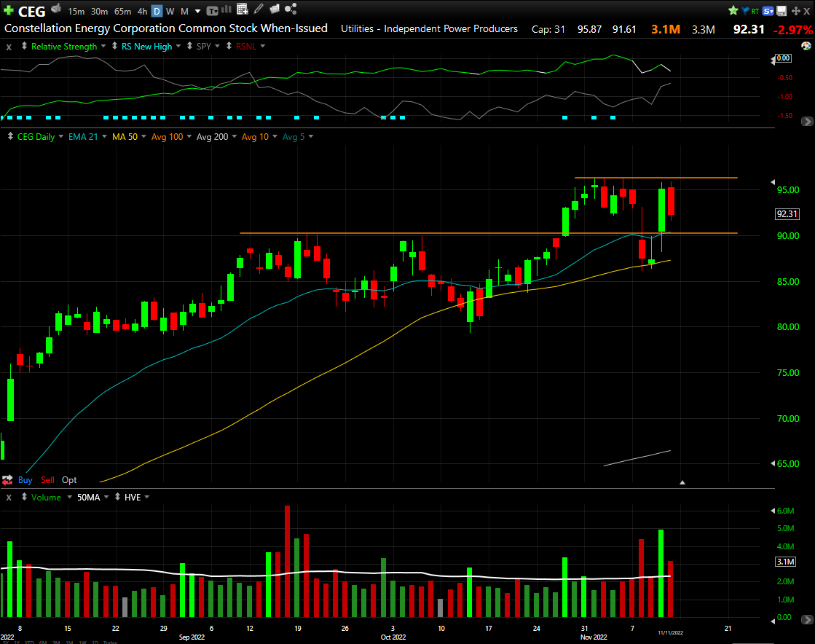Image resolution: width=815 pixels, height=644 pixels.
Task: Open the color palette icon in RS pane
Action: [x=806, y=46]
